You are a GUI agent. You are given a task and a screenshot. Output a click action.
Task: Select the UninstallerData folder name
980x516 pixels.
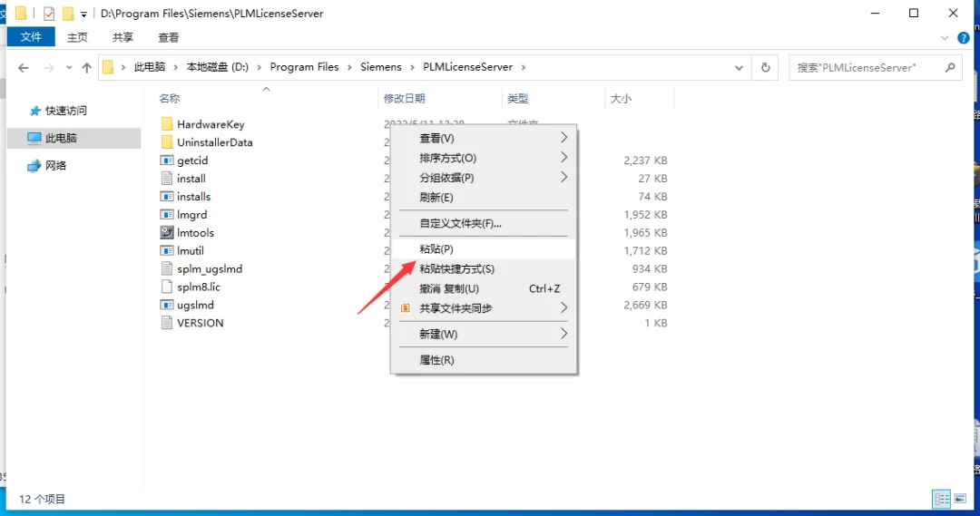(x=215, y=141)
